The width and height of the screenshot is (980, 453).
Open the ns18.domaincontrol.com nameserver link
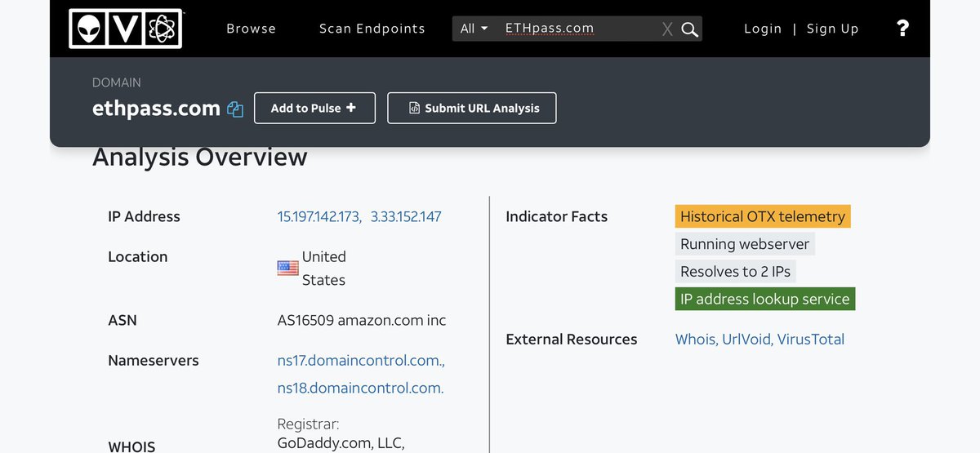click(360, 388)
